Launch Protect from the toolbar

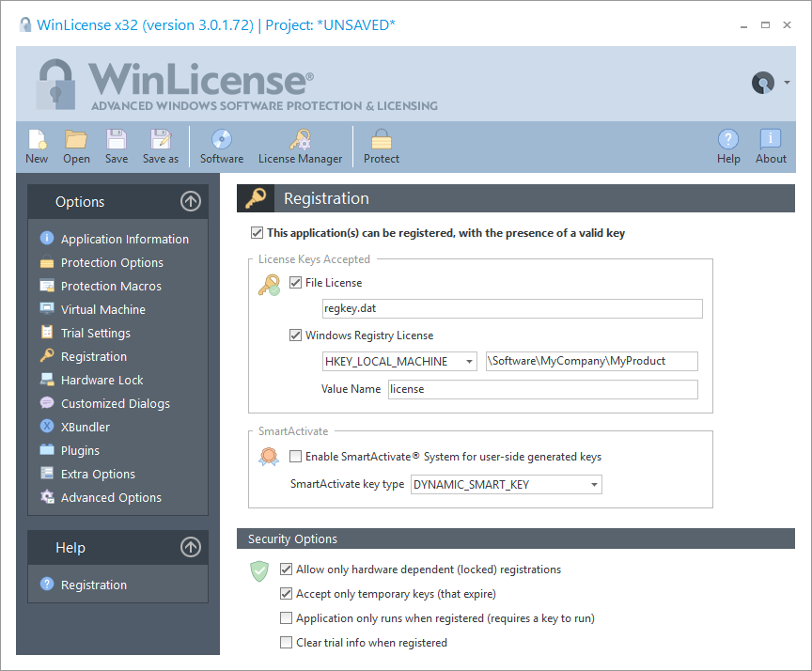point(381,146)
